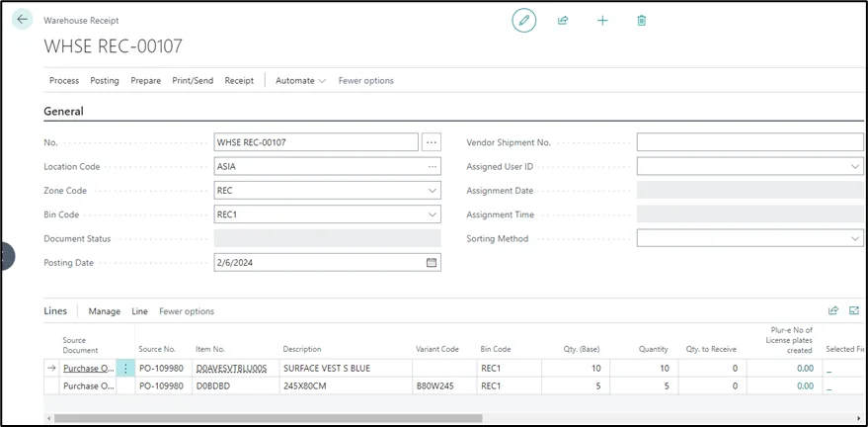Viewport: 868px width, 427px height.
Task: Click Fewer options in top action bar
Action: pos(366,80)
